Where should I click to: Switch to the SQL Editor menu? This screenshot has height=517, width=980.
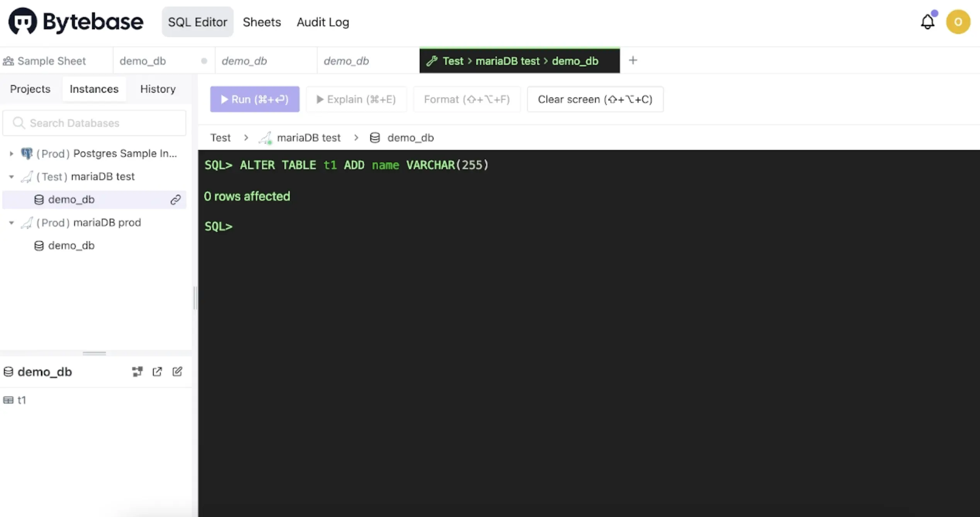(x=197, y=22)
